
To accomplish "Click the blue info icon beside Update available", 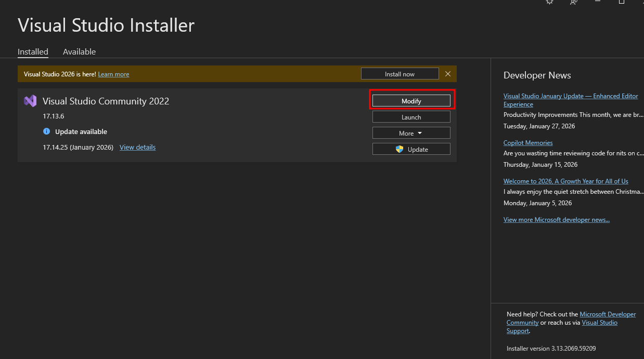I will 47,131.
